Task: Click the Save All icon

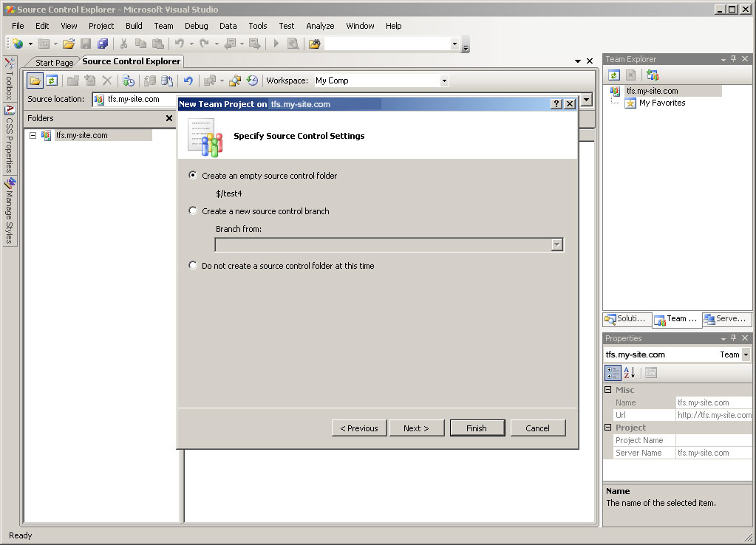Action: click(103, 44)
